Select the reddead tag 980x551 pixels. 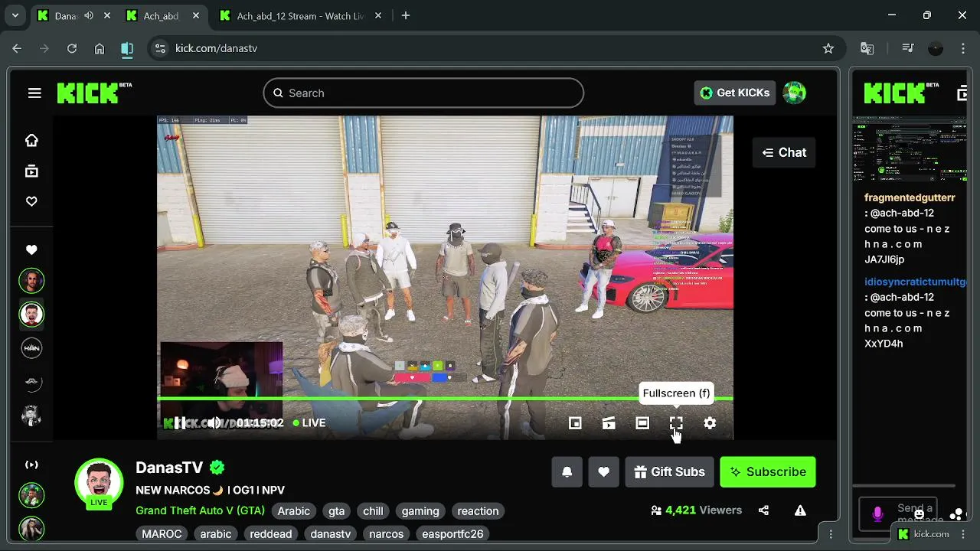[x=271, y=534]
